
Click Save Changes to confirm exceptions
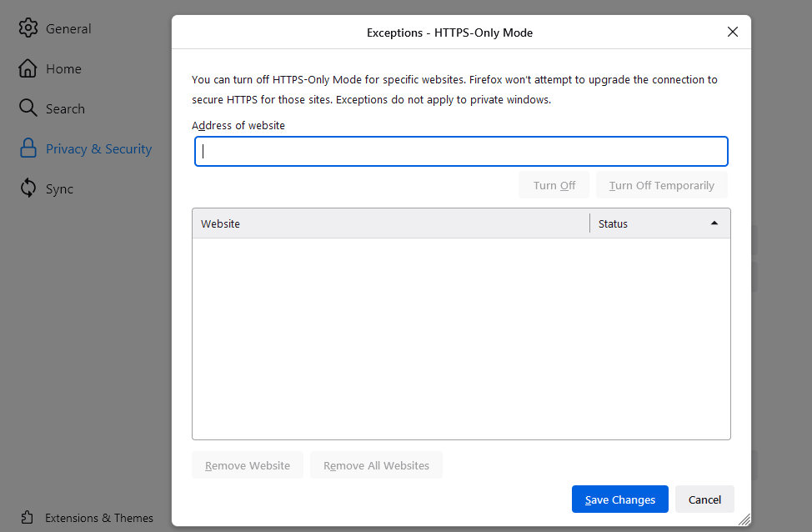click(619, 499)
